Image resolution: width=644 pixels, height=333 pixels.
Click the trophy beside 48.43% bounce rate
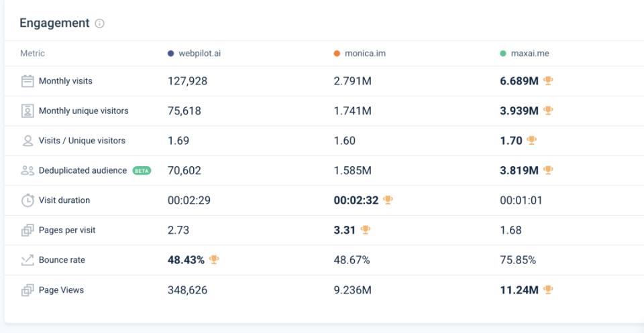point(214,260)
